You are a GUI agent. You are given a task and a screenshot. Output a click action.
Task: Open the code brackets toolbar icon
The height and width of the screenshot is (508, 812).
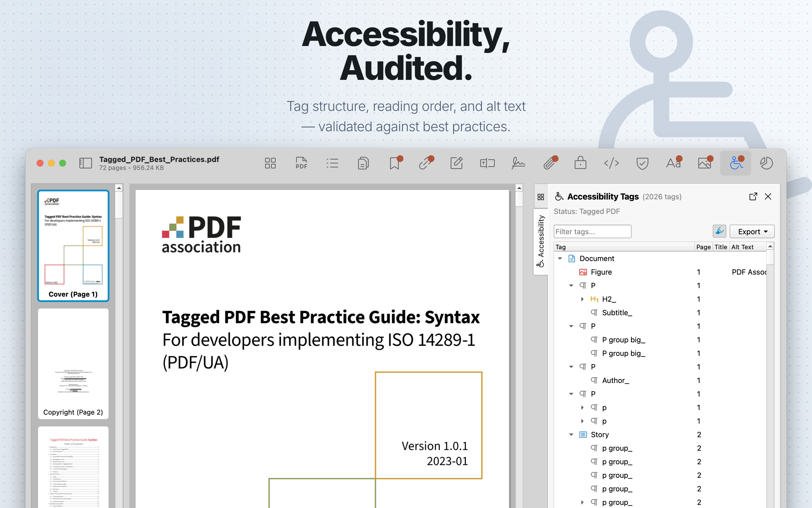611,163
